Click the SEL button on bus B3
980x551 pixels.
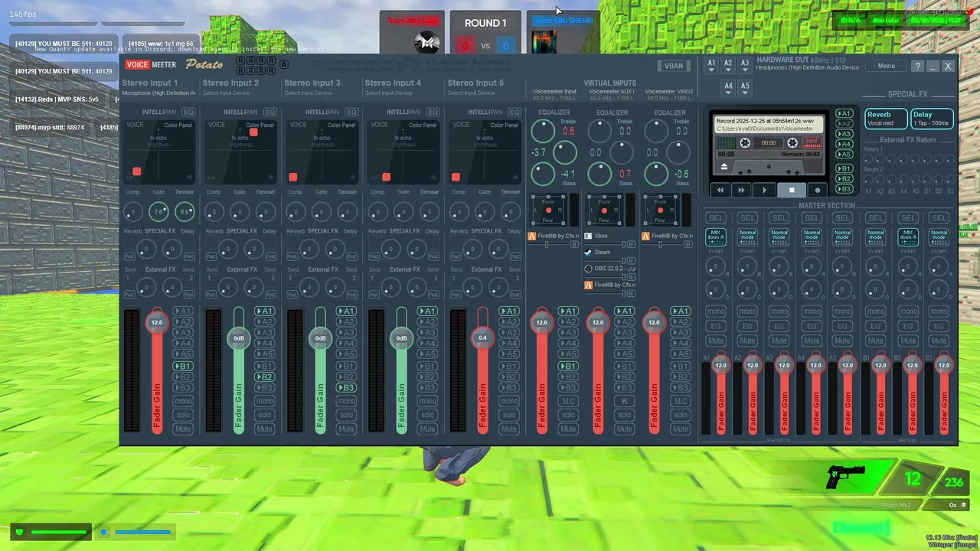coord(939,218)
